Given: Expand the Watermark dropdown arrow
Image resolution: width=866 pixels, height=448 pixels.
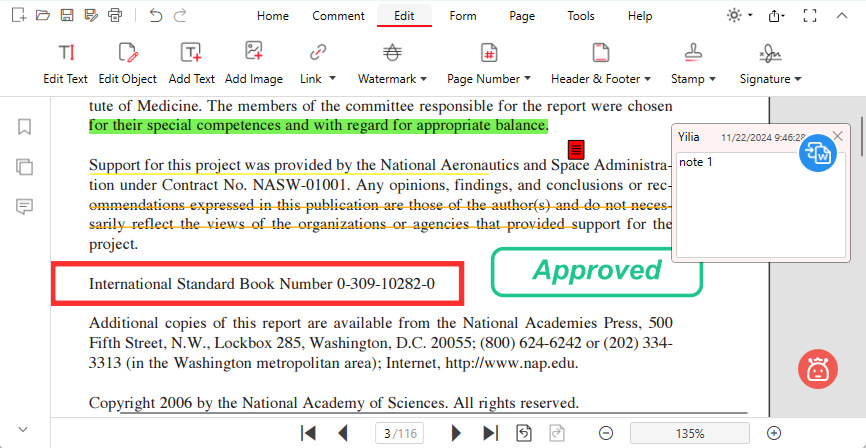Looking at the screenshot, I should pyautogui.click(x=424, y=79).
